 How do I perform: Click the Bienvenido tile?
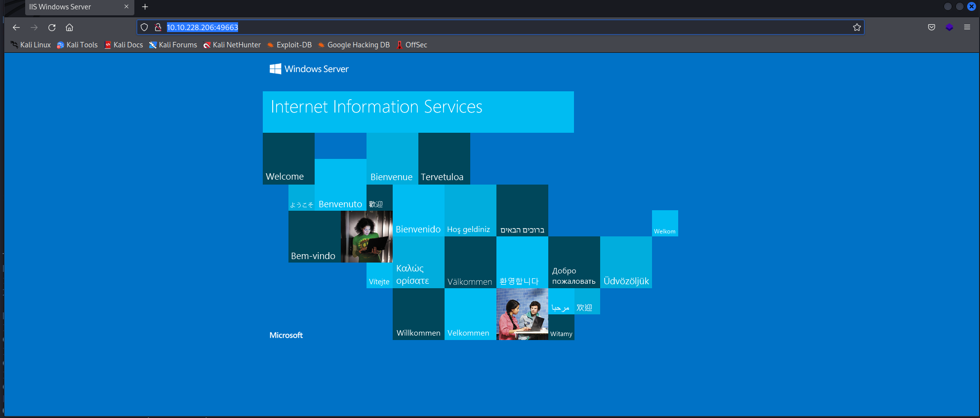click(x=418, y=211)
